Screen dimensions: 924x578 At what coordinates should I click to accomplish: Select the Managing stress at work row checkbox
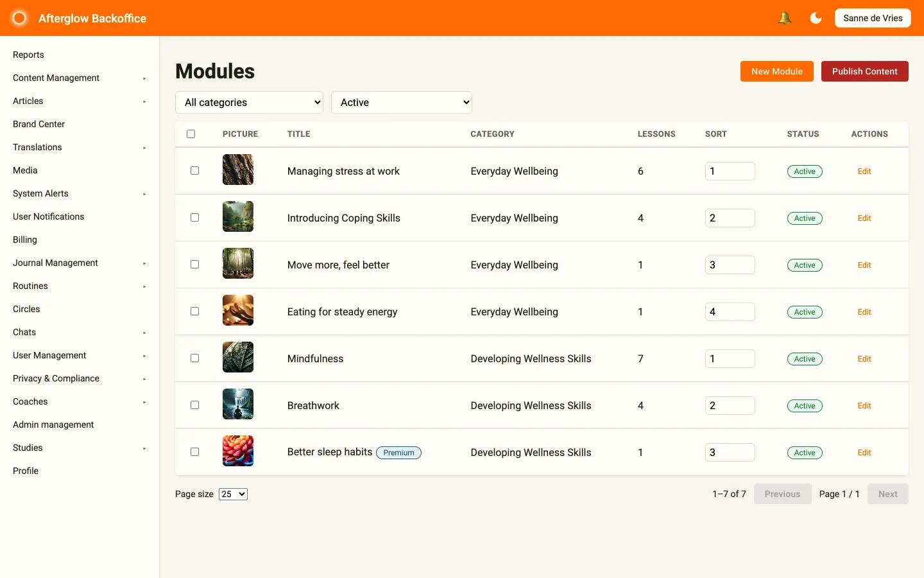coord(194,171)
